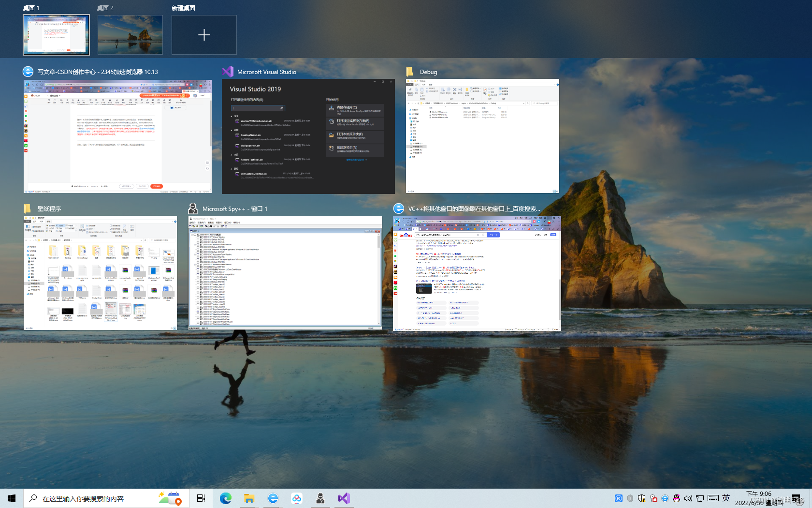812x508 pixels.
Task: Click the gray shield tray icon
Action: 630,498
